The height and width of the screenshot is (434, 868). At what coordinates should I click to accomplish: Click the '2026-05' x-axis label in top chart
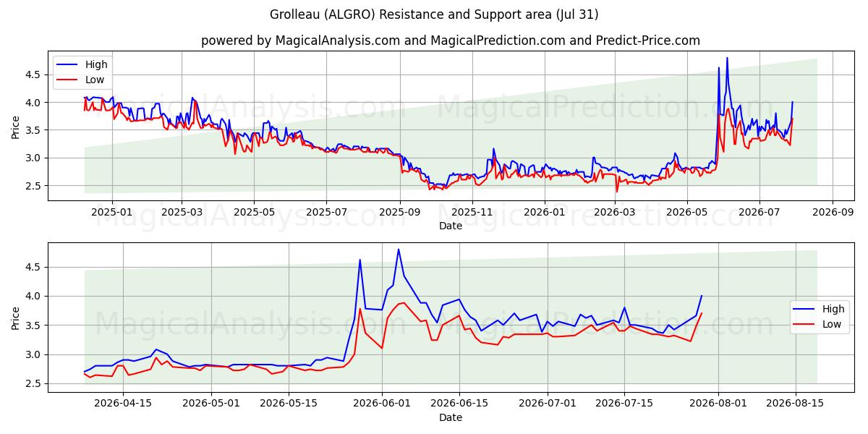pyautogui.click(x=686, y=212)
